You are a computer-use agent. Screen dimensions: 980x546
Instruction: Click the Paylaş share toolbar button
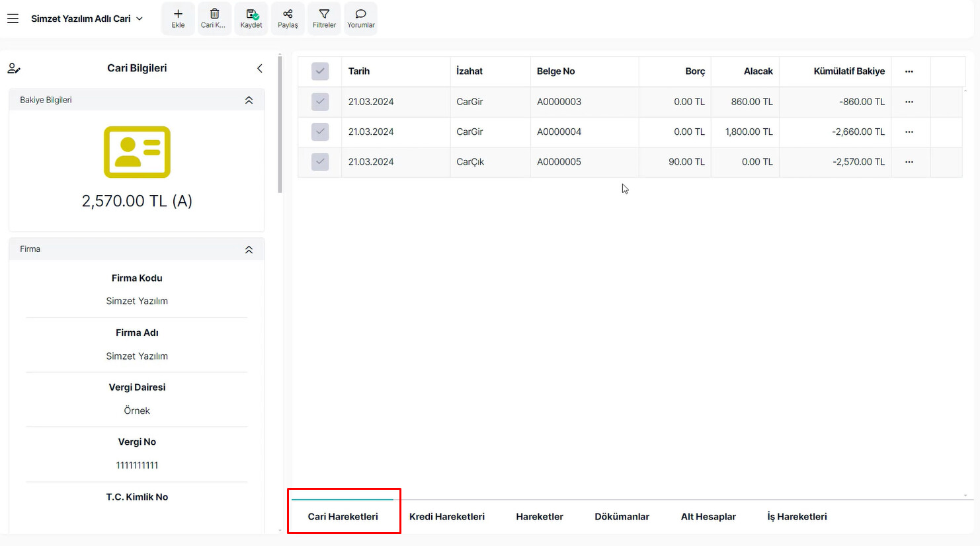[x=288, y=19]
